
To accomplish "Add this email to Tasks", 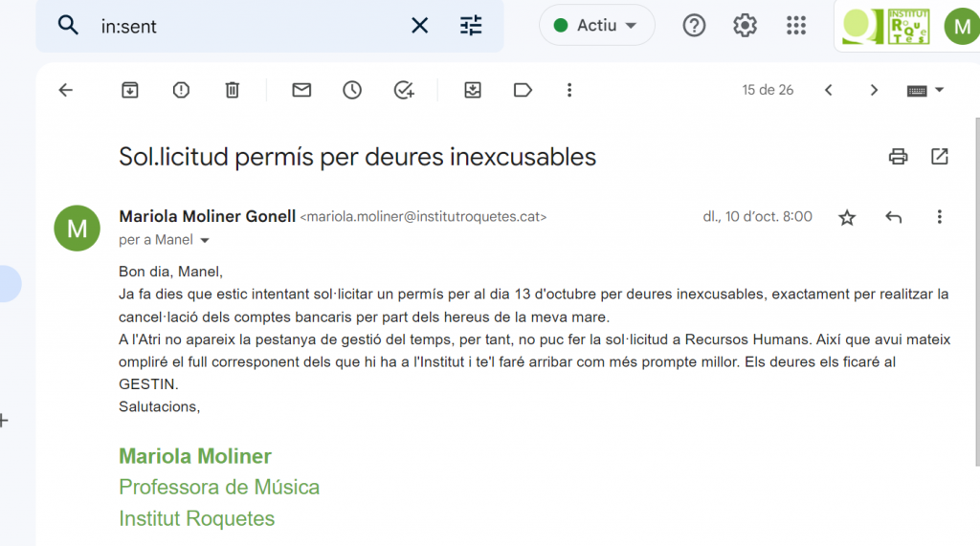I will 404,90.
